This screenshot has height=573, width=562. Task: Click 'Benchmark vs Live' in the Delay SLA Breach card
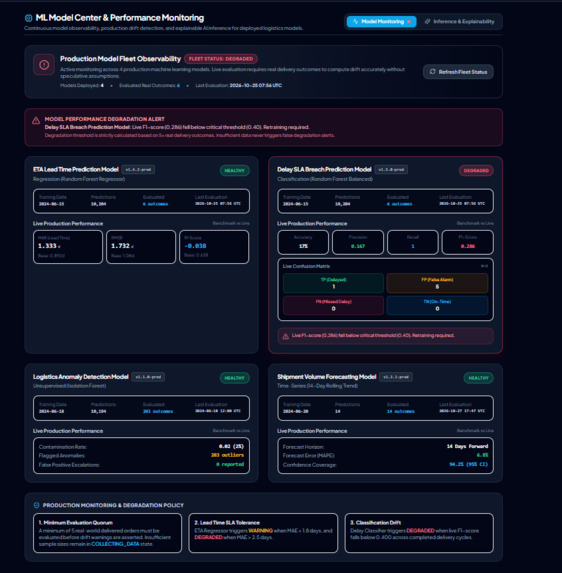click(475, 223)
